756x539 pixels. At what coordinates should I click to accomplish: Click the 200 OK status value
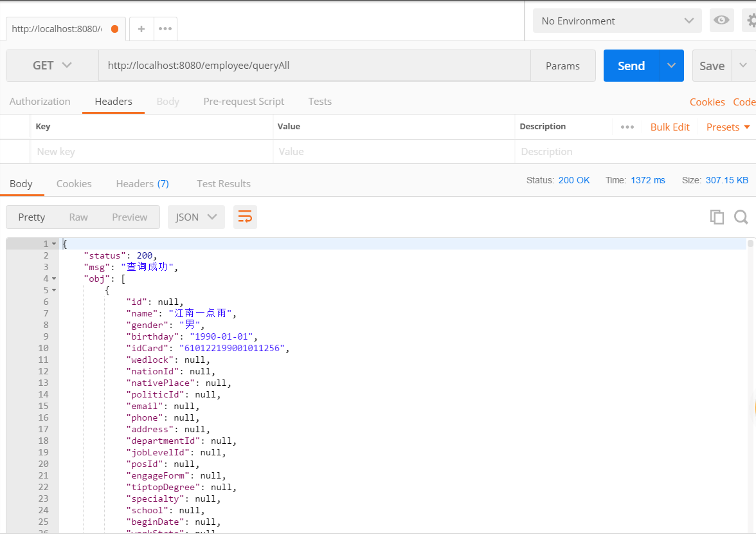[x=573, y=180]
